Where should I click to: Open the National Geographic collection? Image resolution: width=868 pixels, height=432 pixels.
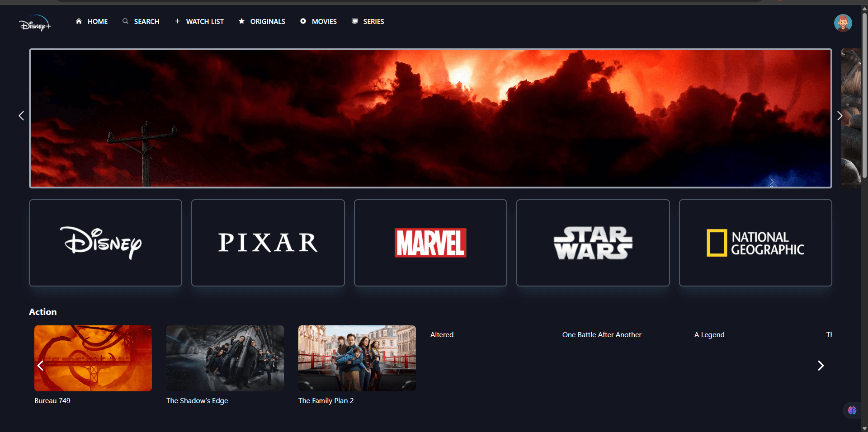(x=755, y=243)
